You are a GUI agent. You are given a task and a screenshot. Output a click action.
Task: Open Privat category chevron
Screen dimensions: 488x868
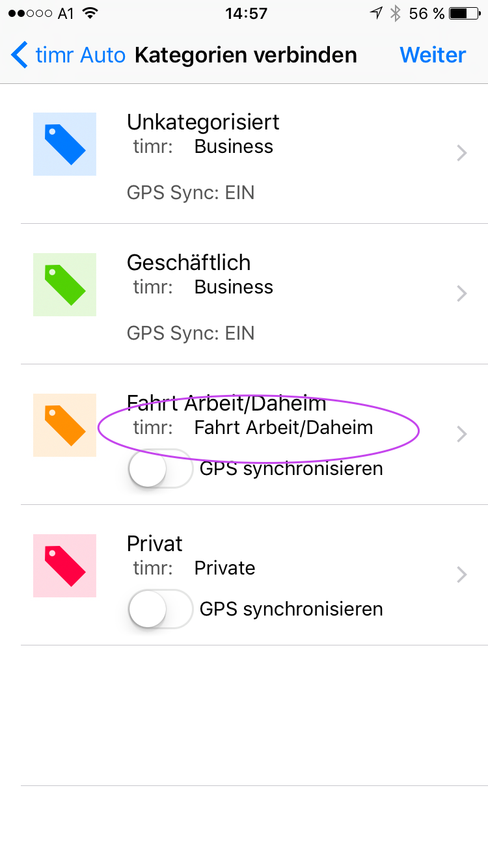pyautogui.click(x=461, y=575)
